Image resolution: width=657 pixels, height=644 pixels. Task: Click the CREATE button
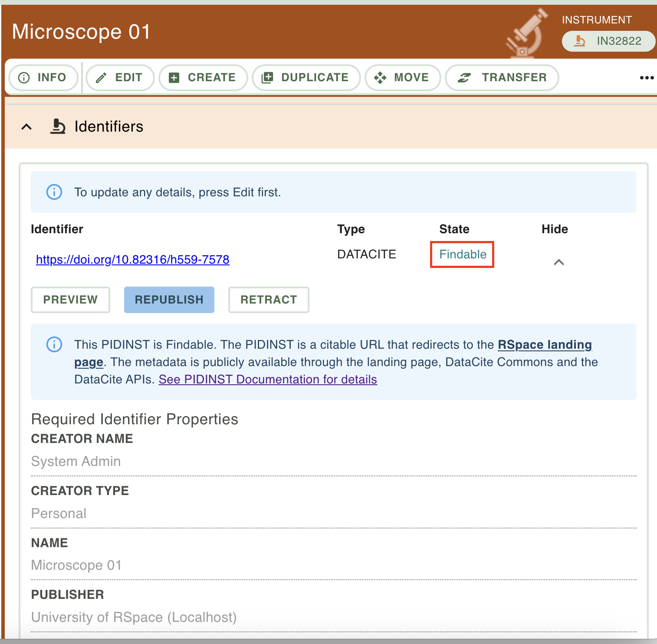(x=203, y=78)
